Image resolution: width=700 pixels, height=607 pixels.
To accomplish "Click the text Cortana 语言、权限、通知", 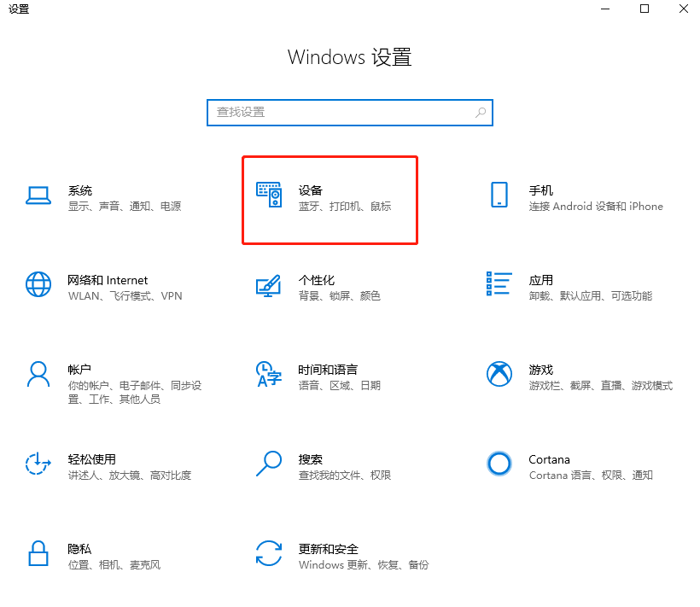I will (x=591, y=476).
